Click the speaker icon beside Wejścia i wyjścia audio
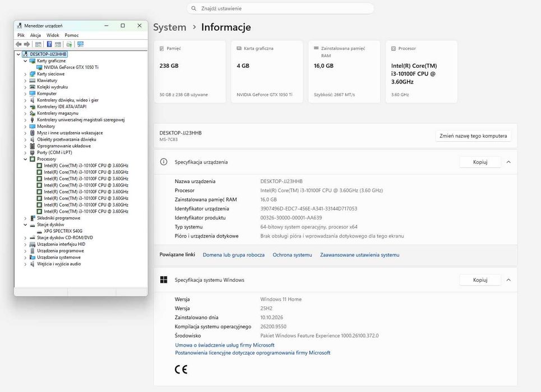The image size is (541, 392). tap(33, 264)
